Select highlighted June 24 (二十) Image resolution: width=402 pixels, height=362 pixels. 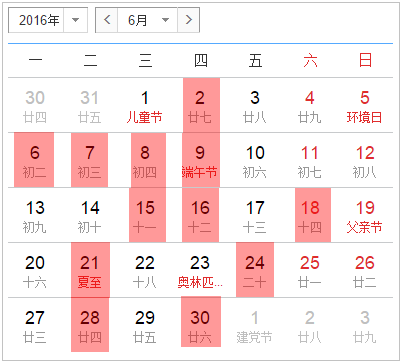255,270
